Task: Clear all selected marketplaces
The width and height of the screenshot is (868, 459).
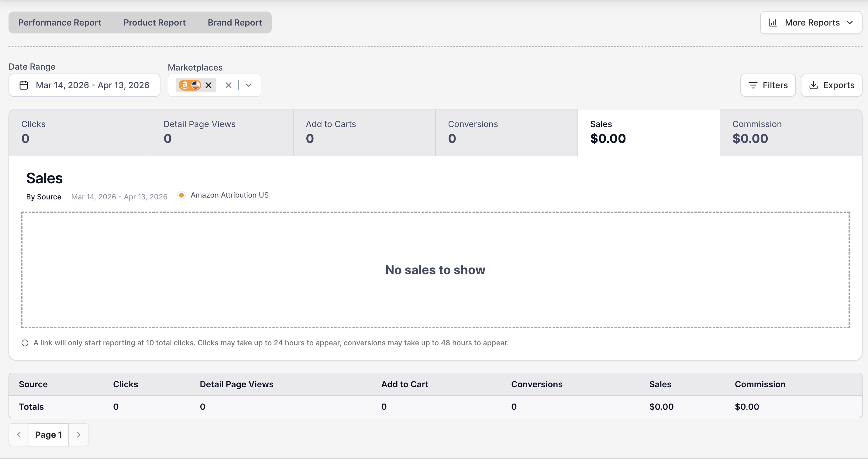Action: [229, 85]
